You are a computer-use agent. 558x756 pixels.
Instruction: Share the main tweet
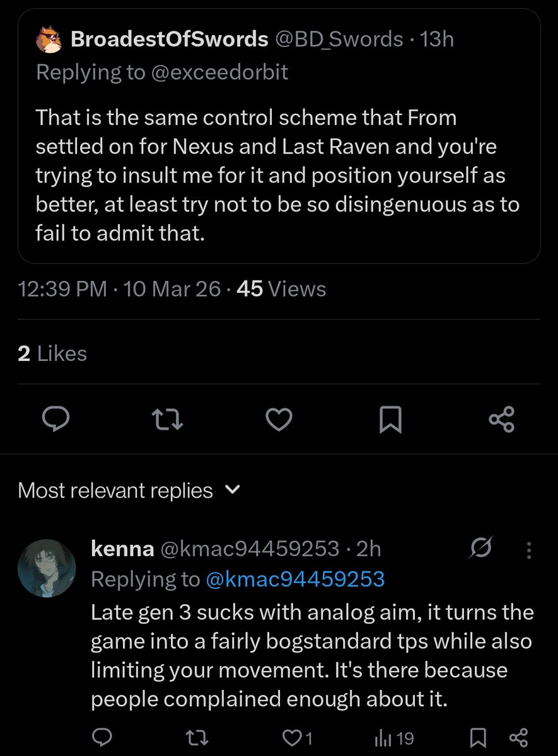pos(502,419)
